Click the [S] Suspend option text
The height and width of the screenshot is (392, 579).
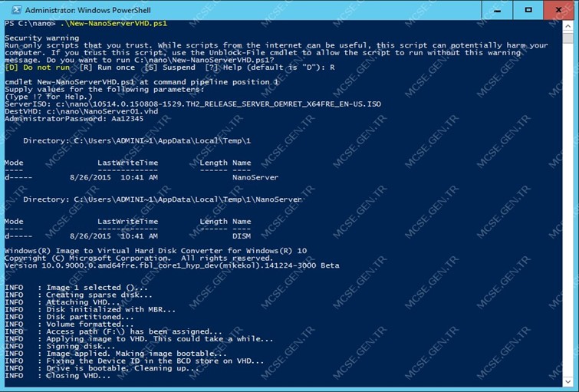point(169,68)
